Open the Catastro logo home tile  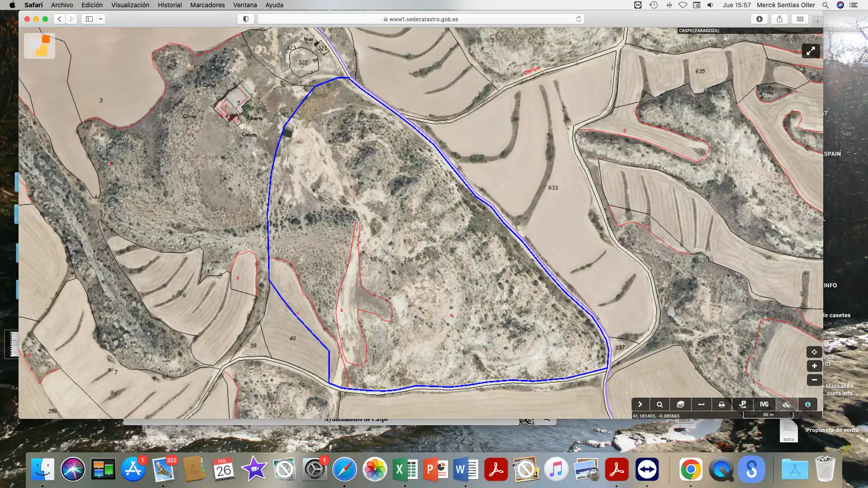point(40,46)
